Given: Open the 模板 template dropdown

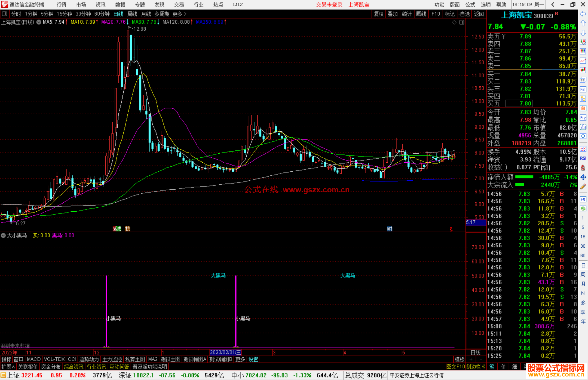Looking at the screenshot, I should [460, 359].
